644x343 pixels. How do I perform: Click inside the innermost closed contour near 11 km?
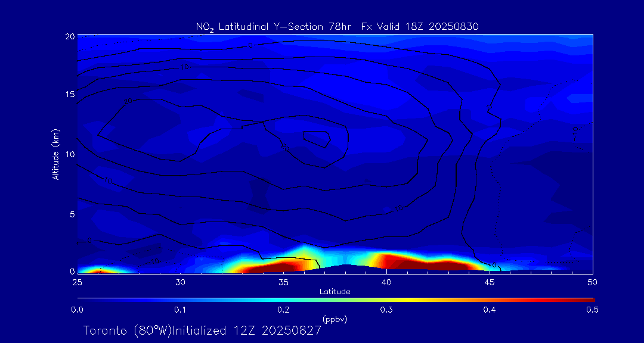pos(317,139)
